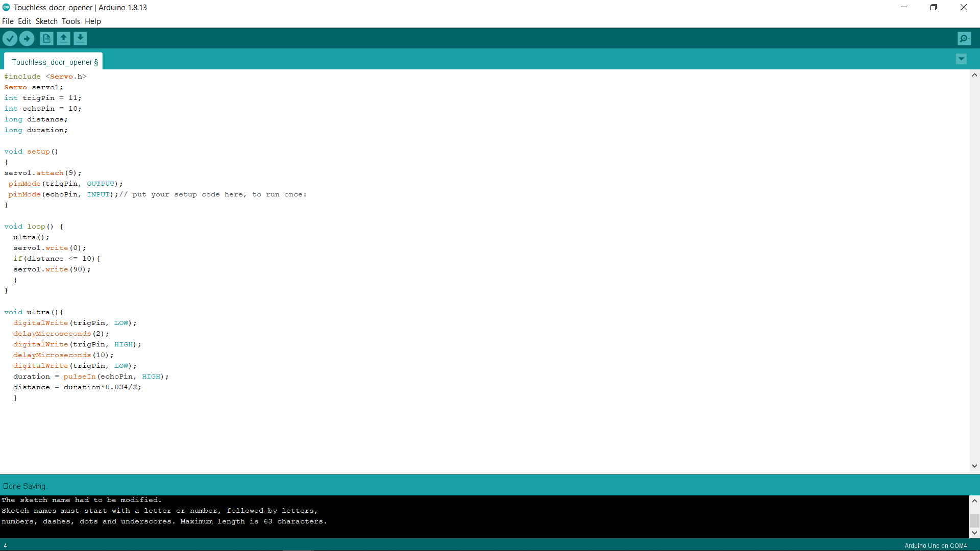The height and width of the screenshot is (551, 980).
Task: Open the Edit menu
Action: [x=24, y=21]
